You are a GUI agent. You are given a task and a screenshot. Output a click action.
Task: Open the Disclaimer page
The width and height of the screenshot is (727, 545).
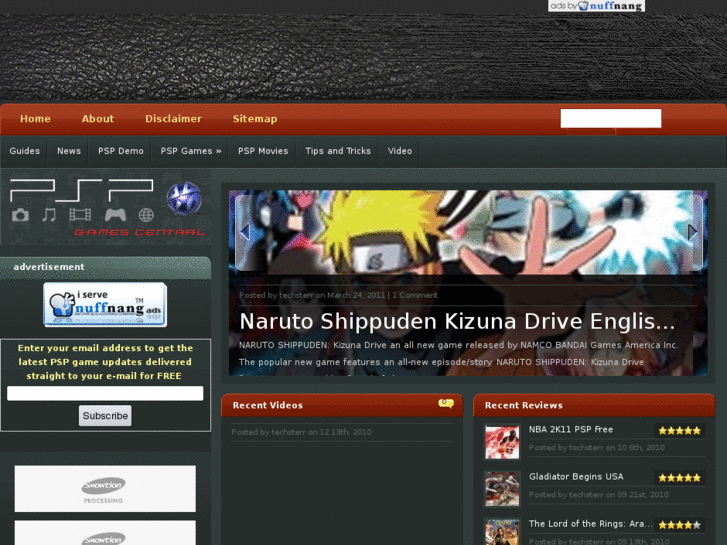point(173,119)
